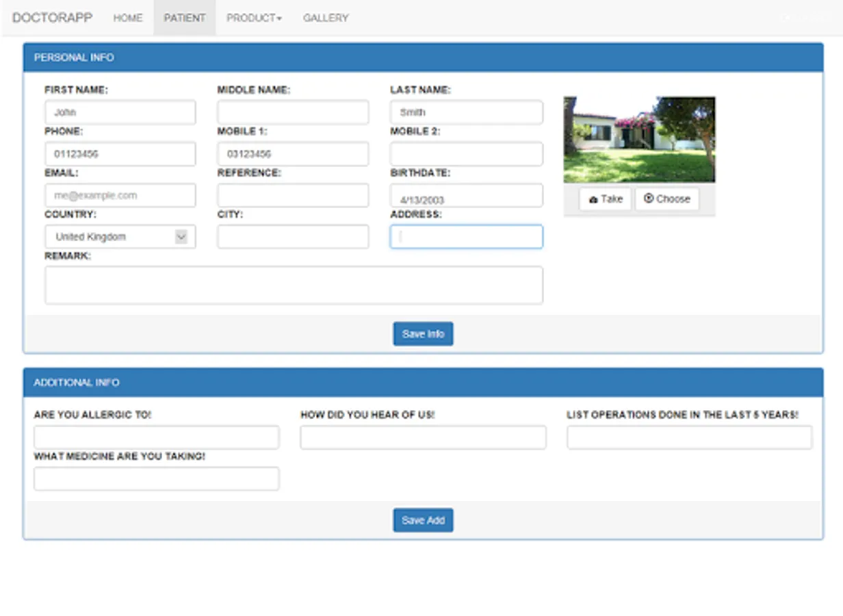Open the HOME menu item

pos(128,18)
